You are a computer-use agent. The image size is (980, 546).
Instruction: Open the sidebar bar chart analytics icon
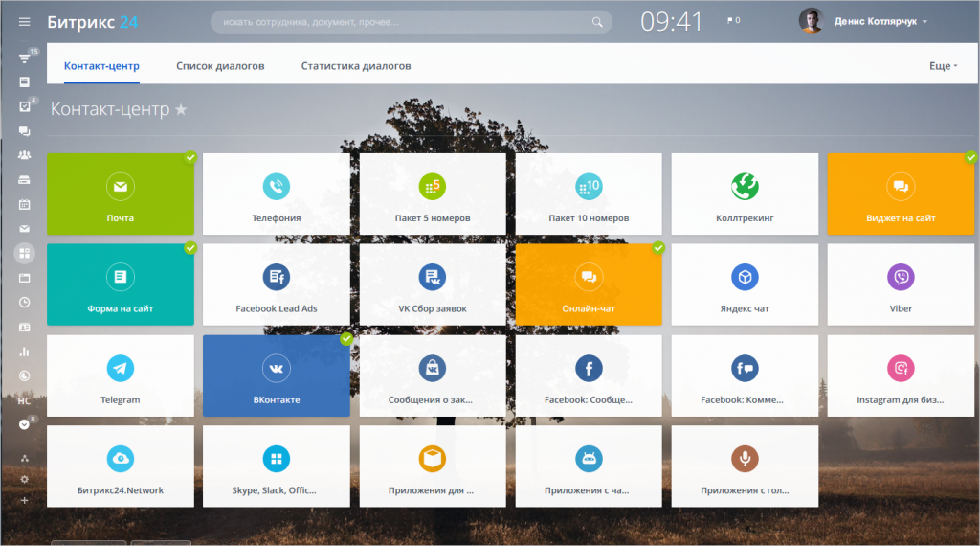(24, 352)
